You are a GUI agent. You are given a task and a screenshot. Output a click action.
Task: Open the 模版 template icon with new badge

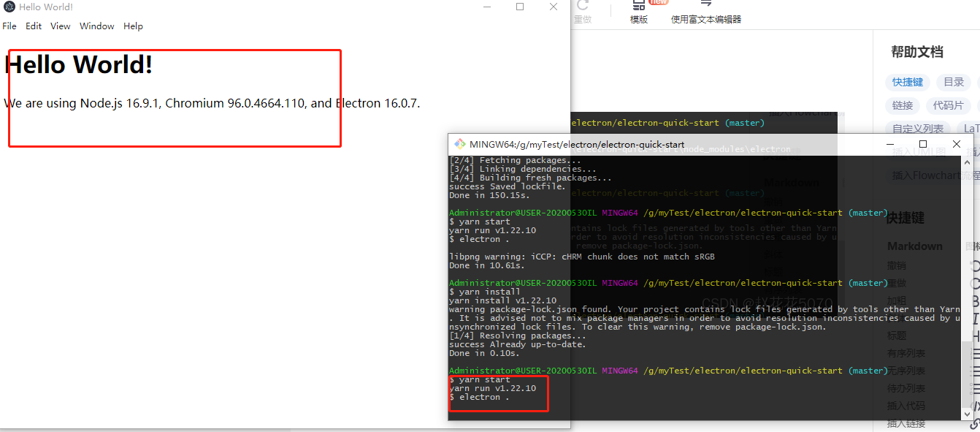pyautogui.click(x=638, y=12)
